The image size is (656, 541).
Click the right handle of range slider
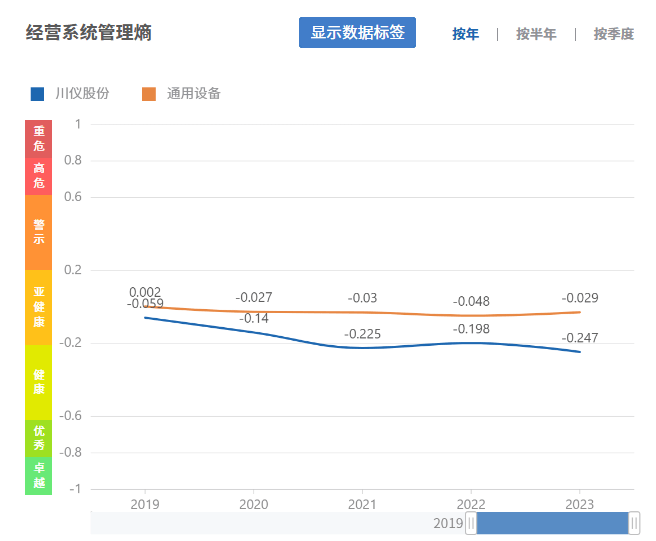634,523
